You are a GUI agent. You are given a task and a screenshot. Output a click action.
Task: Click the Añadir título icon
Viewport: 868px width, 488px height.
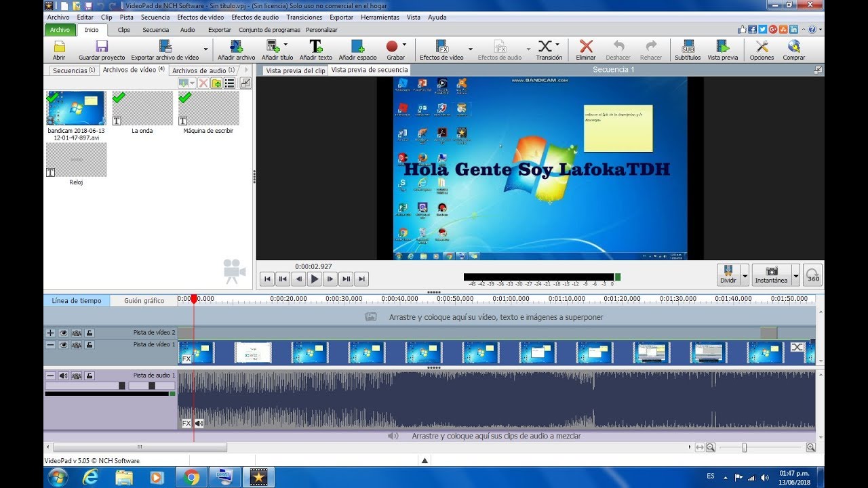tap(273, 47)
